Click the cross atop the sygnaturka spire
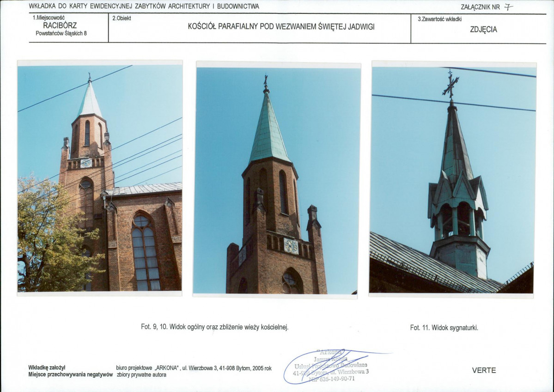Screen dimensions: 554x392 (451, 86)
